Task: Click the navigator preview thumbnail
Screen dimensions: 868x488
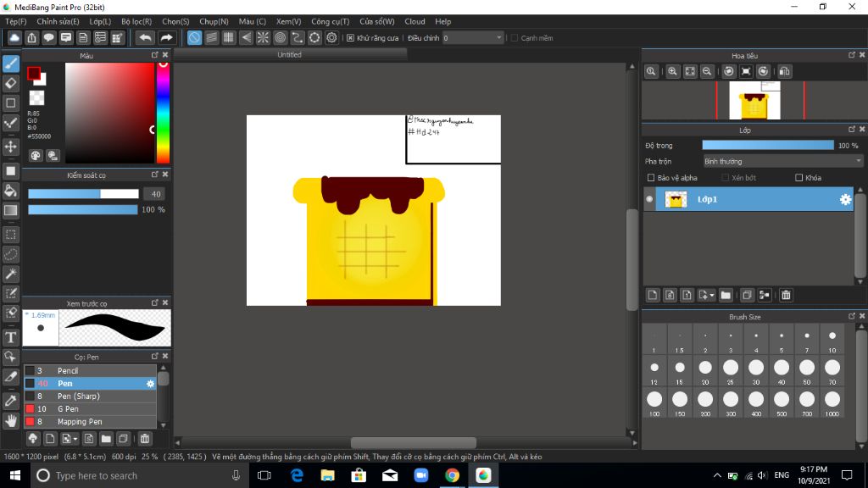Action: 754,100
